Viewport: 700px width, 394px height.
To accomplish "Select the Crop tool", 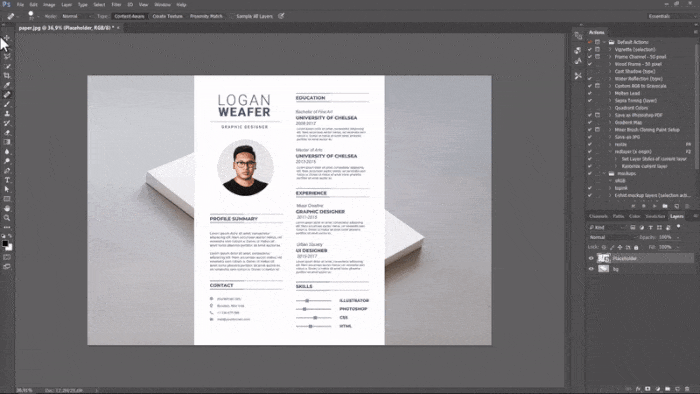I will click(x=7, y=75).
